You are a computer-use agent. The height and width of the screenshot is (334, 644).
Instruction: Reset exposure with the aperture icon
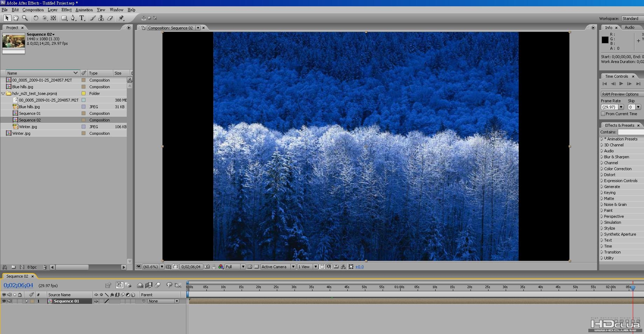pos(351,267)
